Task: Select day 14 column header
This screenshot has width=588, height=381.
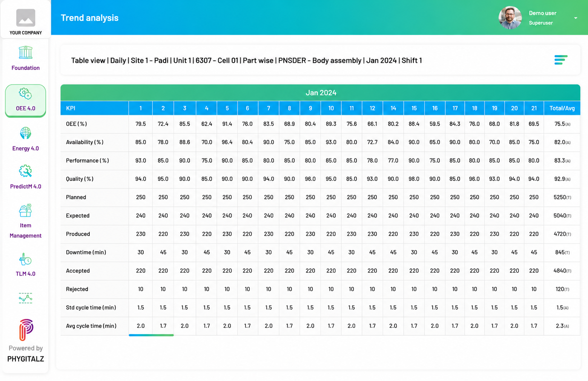Action: coord(393,108)
